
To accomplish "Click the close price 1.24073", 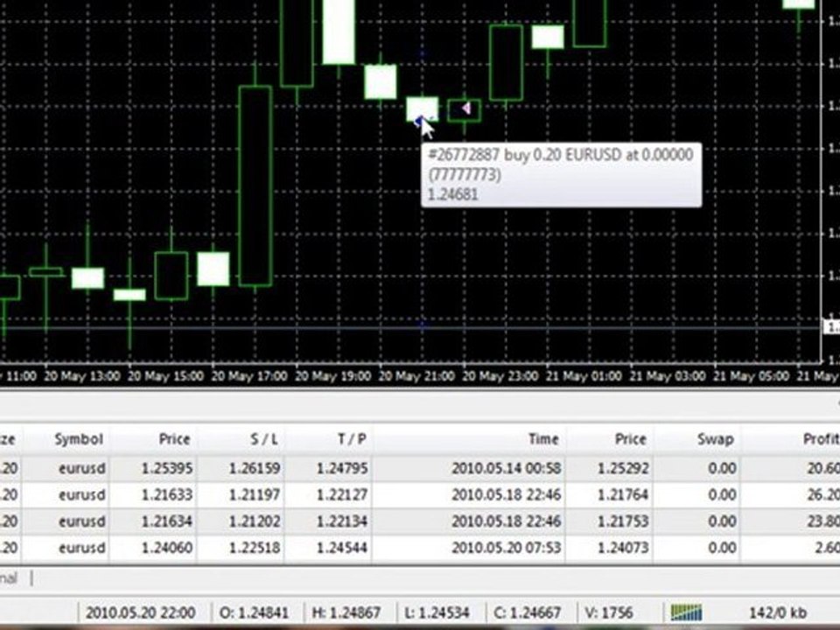I will [x=623, y=548].
